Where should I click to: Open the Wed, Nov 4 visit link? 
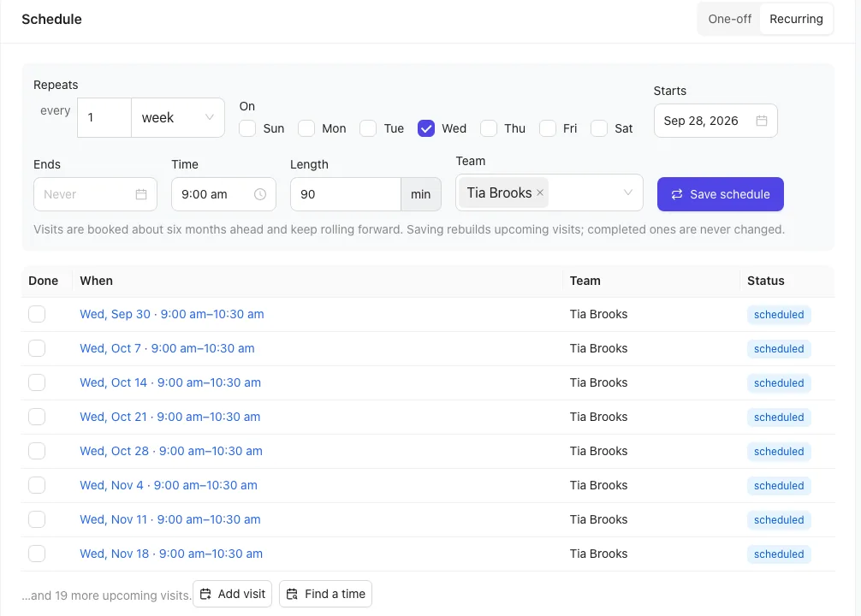click(169, 485)
